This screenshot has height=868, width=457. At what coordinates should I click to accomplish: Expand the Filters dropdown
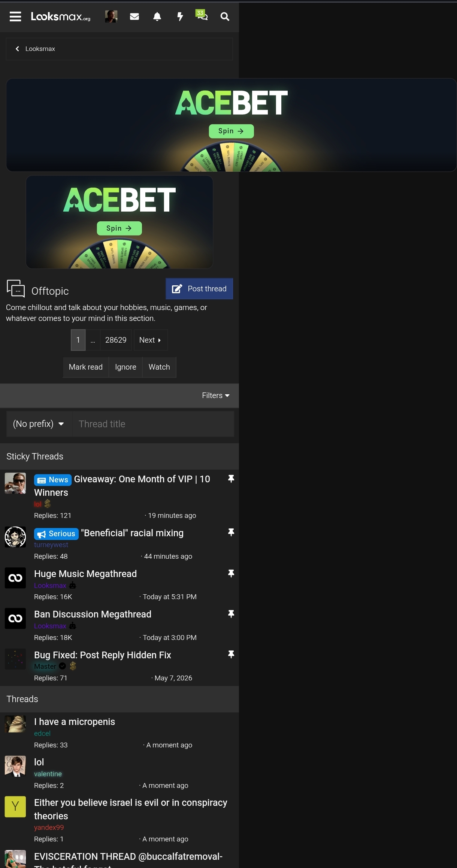pos(216,395)
